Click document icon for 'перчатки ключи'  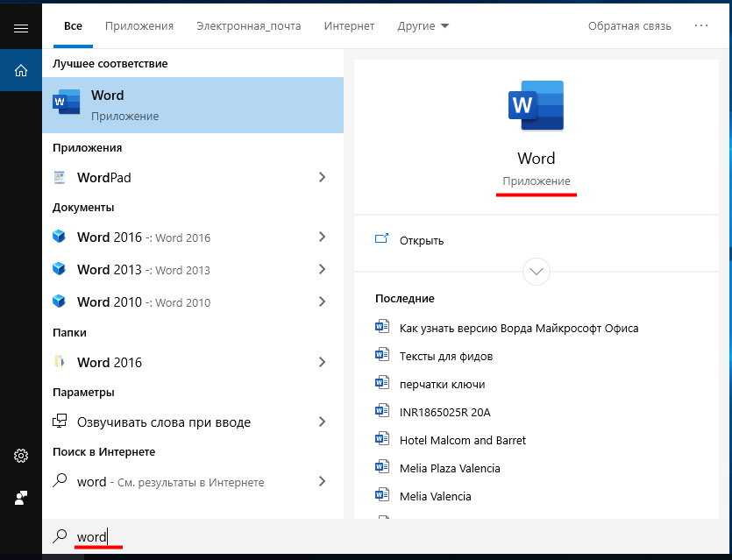point(382,383)
